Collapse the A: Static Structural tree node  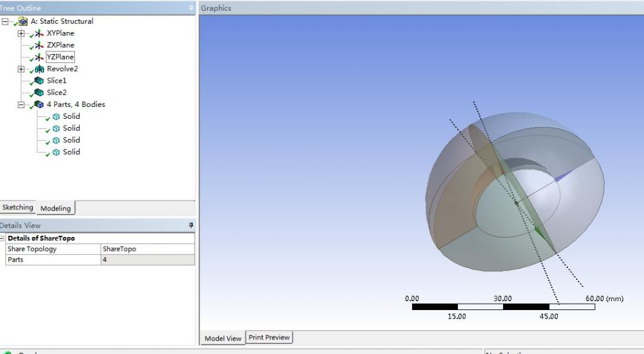(x=4, y=22)
